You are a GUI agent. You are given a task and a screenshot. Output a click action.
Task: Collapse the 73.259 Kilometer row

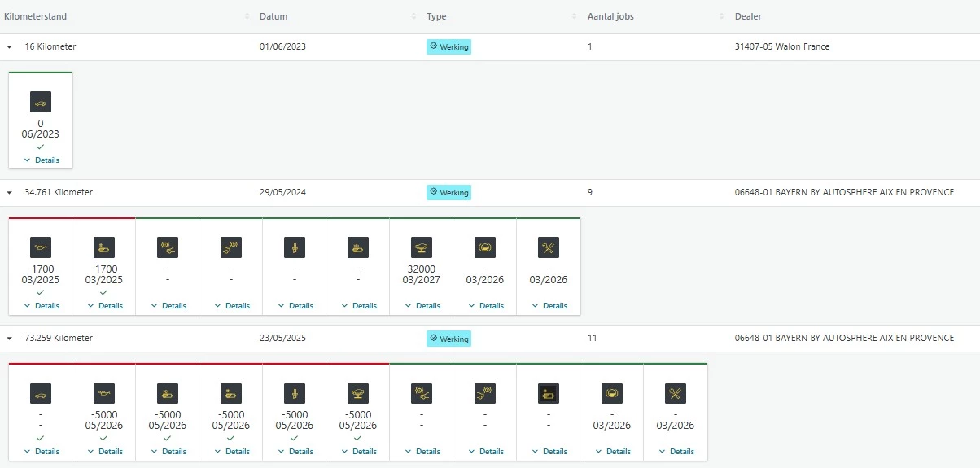coord(10,339)
